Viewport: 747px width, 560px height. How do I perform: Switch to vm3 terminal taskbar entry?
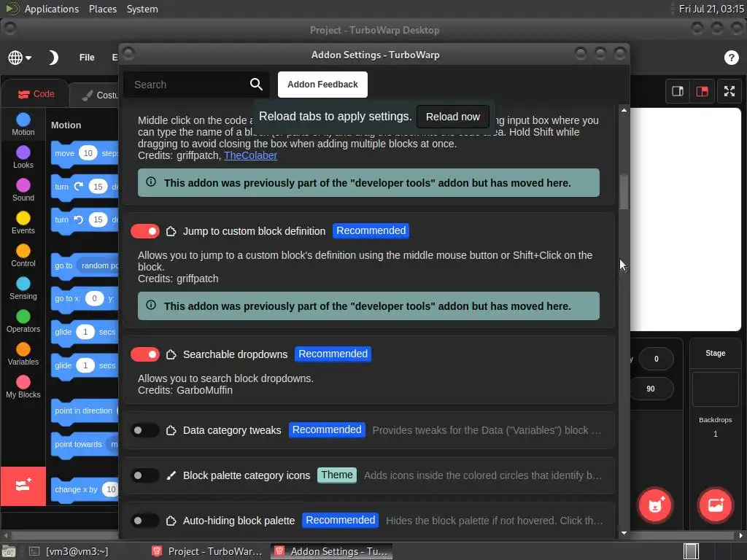(69, 551)
